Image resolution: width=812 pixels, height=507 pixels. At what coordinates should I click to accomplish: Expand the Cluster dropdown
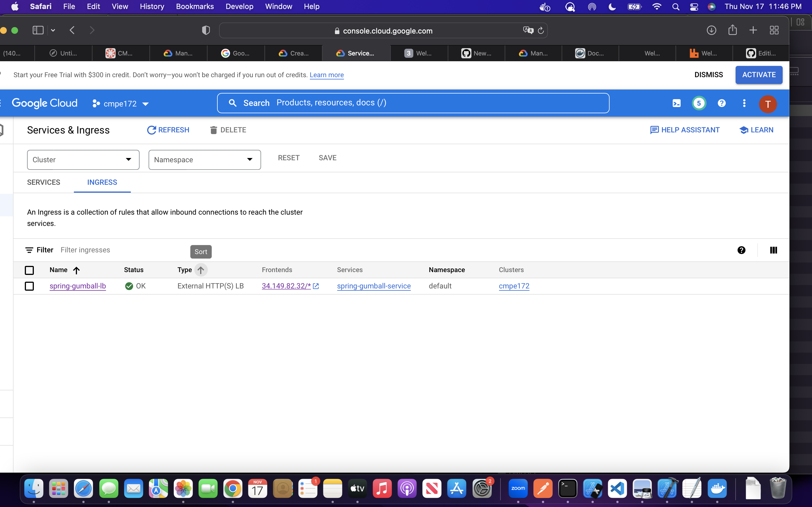click(83, 160)
